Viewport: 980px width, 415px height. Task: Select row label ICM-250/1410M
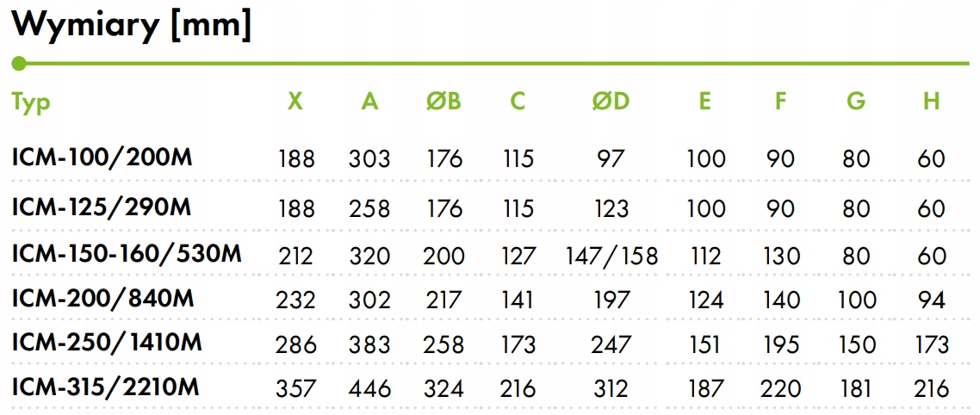(x=107, y=344)
